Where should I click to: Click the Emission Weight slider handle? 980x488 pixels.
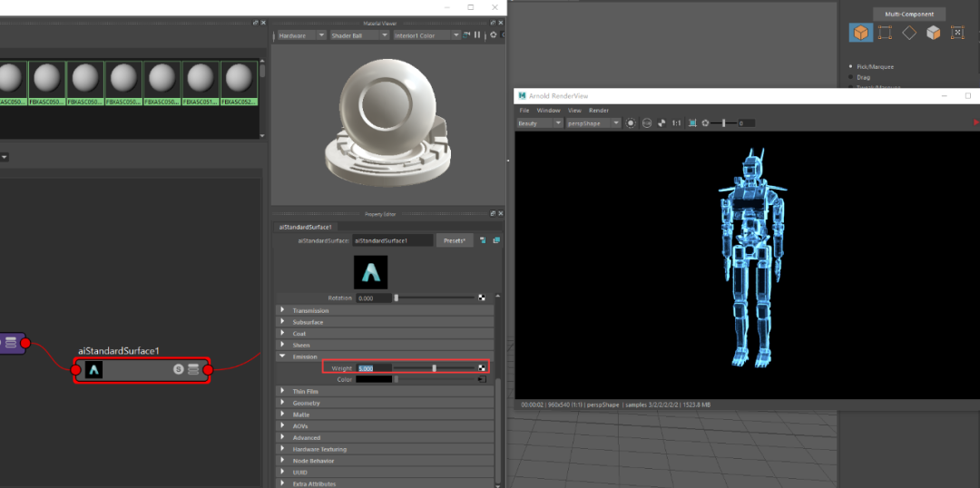point(434,367)
